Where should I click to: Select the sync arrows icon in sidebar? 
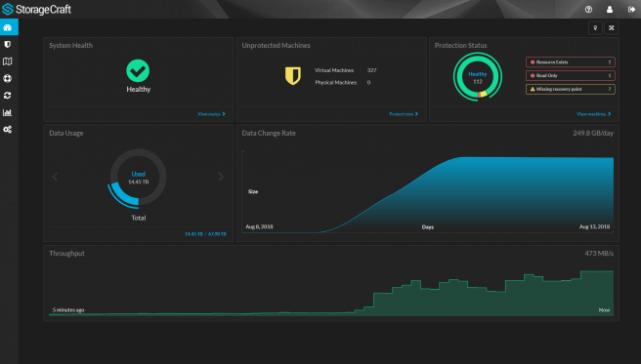point(8,96)
